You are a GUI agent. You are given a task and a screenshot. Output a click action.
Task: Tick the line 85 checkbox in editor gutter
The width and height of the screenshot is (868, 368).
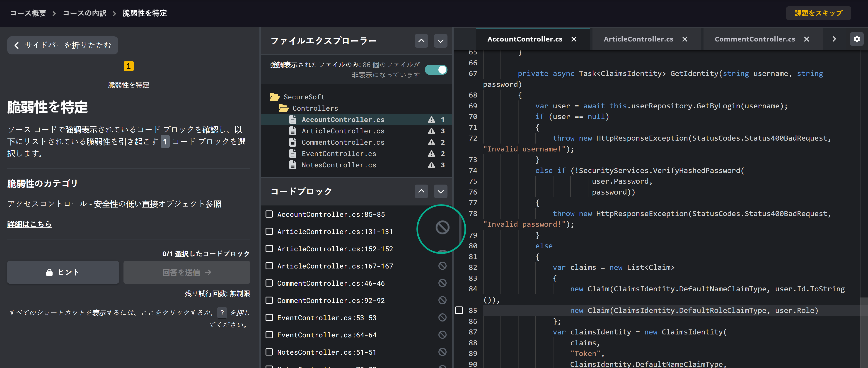[459, 310]
